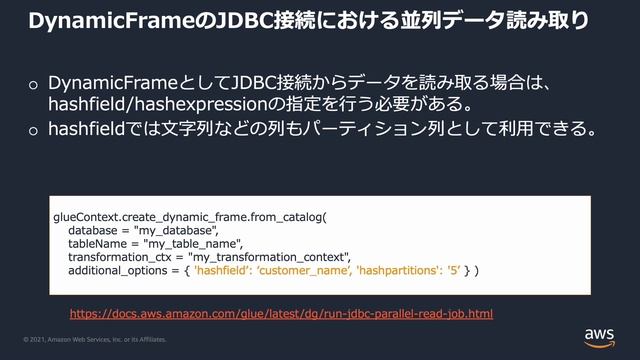
Task: Click the highlighted 'hashfield': 'customer_name' text
Action: (x=273, y=270)
